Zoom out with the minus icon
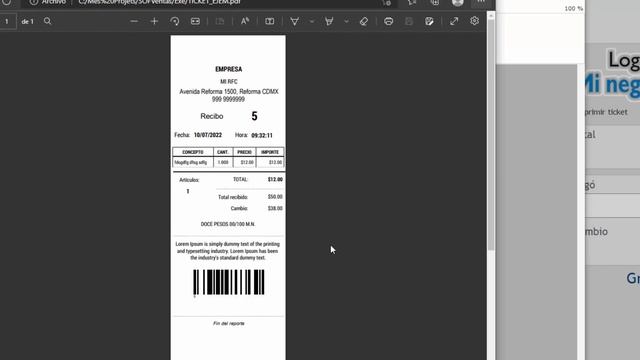 pos(134,21)
